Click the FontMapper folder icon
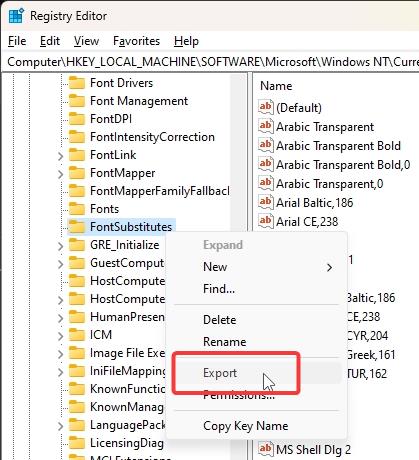This screenshot has height=460, width=419. pyautogui.click(x=77, y=173)
